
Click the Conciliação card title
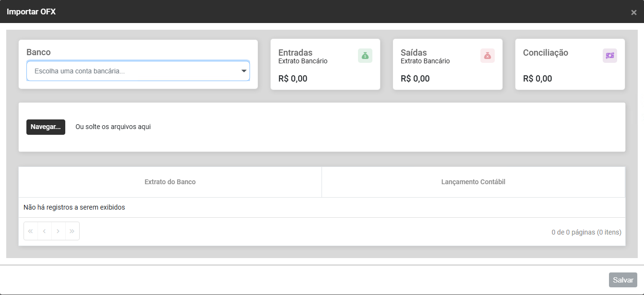pyautogui.click(x=546, y=53)
